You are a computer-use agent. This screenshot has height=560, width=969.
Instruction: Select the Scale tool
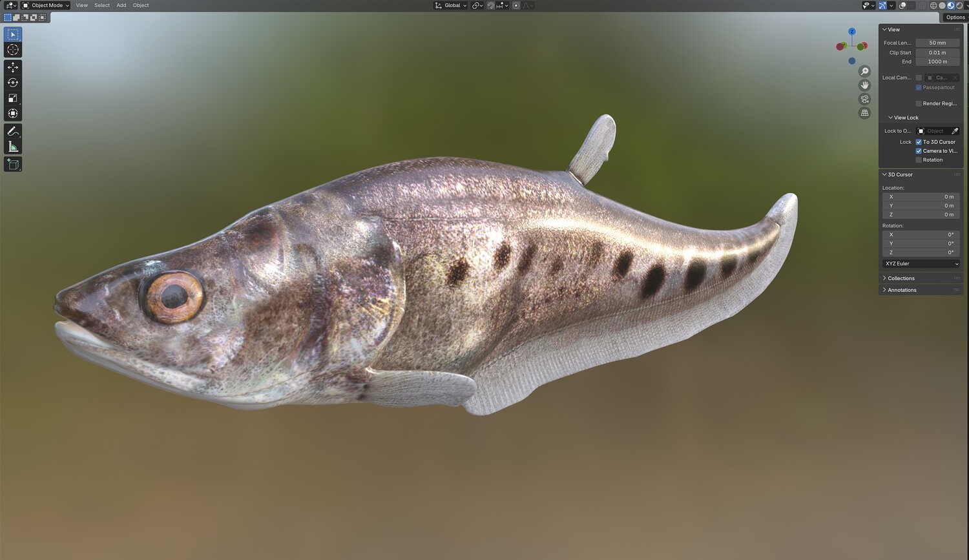click(x=13, y=98)
